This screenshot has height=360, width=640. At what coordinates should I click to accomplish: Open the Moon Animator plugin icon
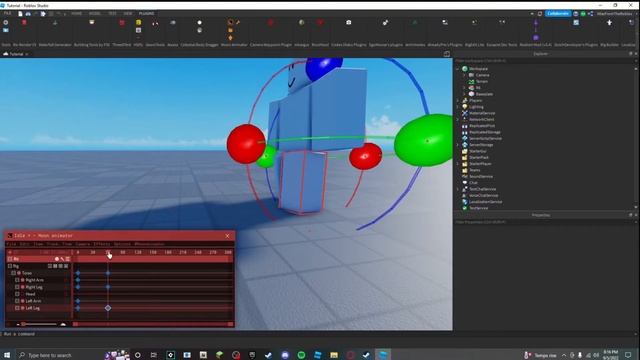(231, 22)
